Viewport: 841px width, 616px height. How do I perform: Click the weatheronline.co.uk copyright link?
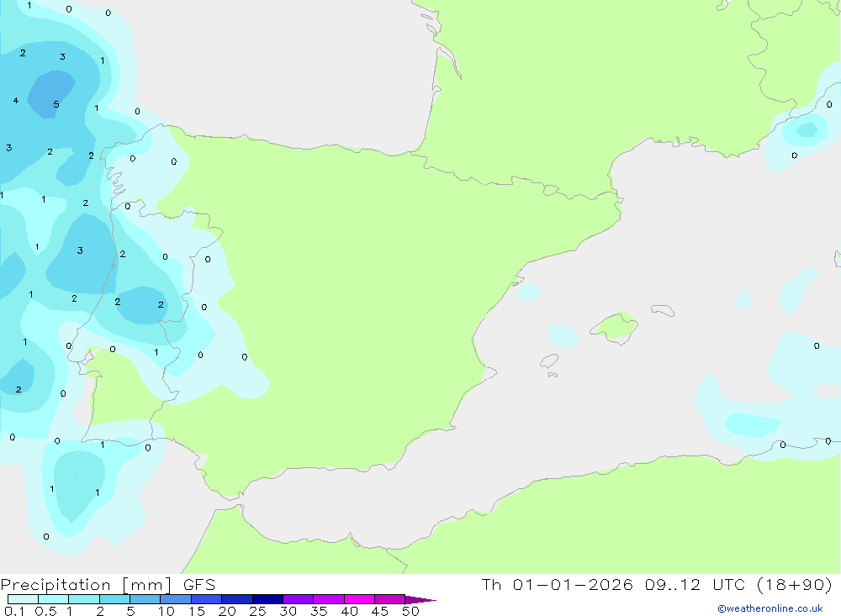click(x=770, y=608)
